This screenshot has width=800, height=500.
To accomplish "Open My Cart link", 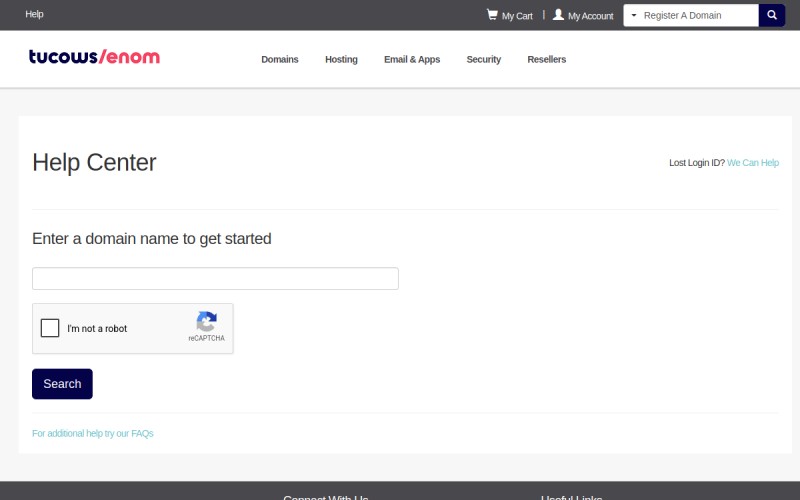I will coord(517,16).
